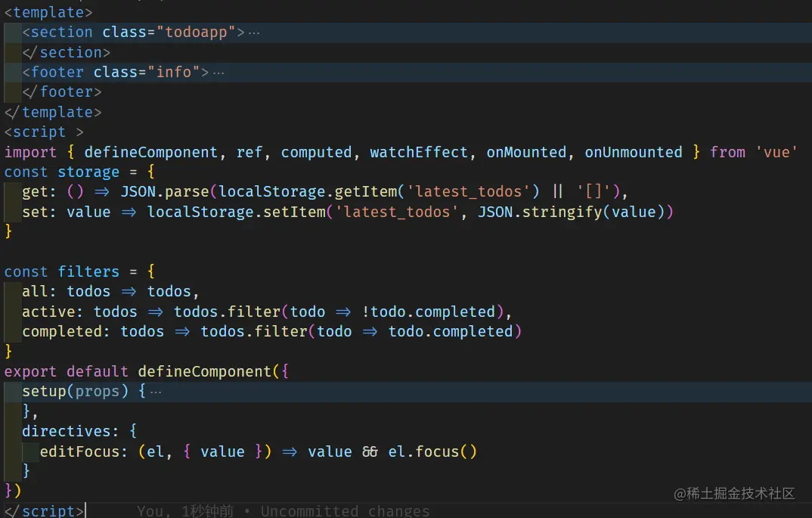
Task: Select the "info" class value
Action: click(174, 72)
